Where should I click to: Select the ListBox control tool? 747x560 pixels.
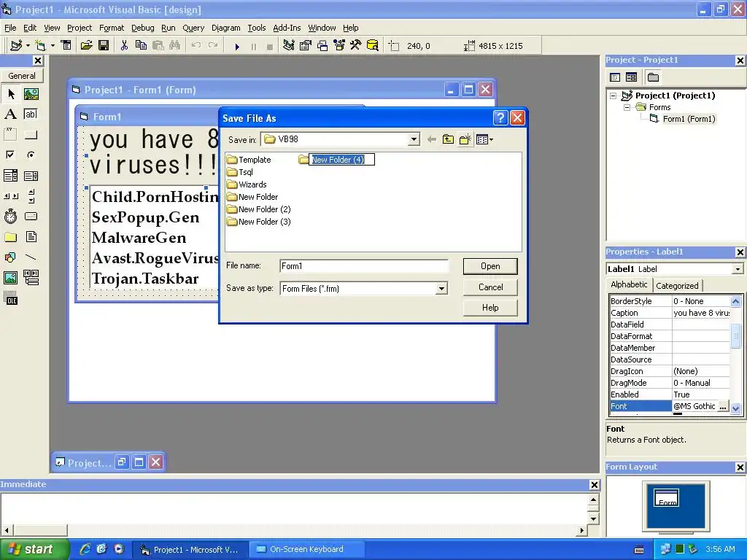point(31,176)
